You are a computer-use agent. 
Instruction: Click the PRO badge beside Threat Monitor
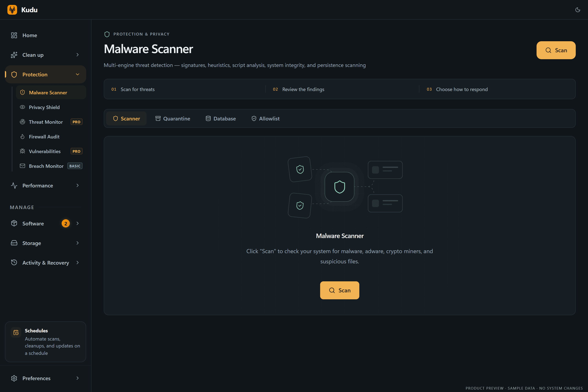click(77, 122)
